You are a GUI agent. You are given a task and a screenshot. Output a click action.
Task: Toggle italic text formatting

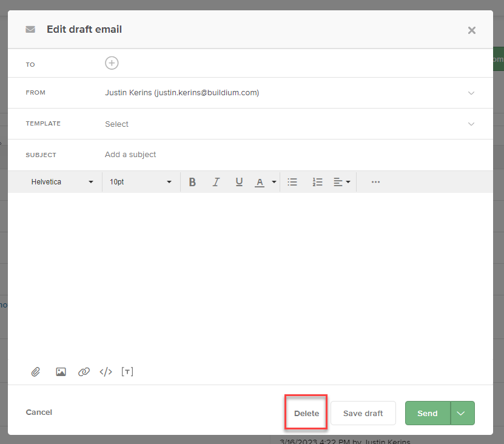(215, 182)
